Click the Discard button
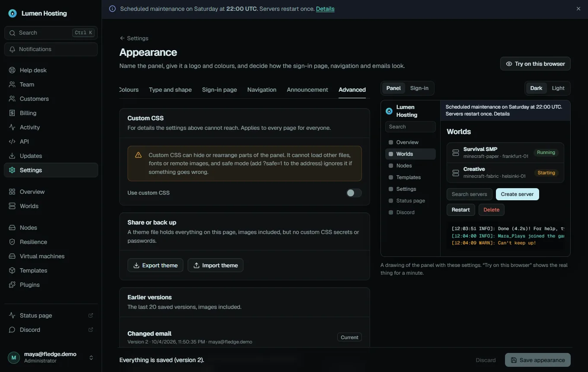588x372 pixels. tap(486, 360)
